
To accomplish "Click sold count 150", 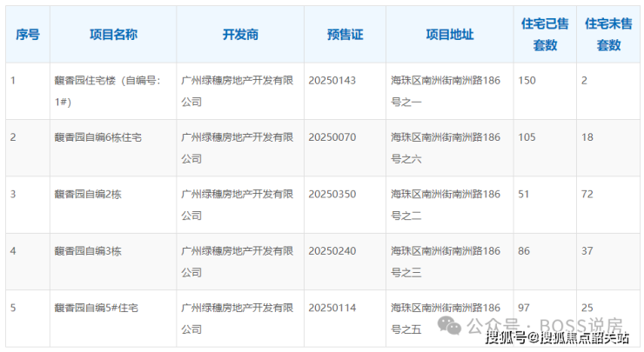I will pos(527,81).
